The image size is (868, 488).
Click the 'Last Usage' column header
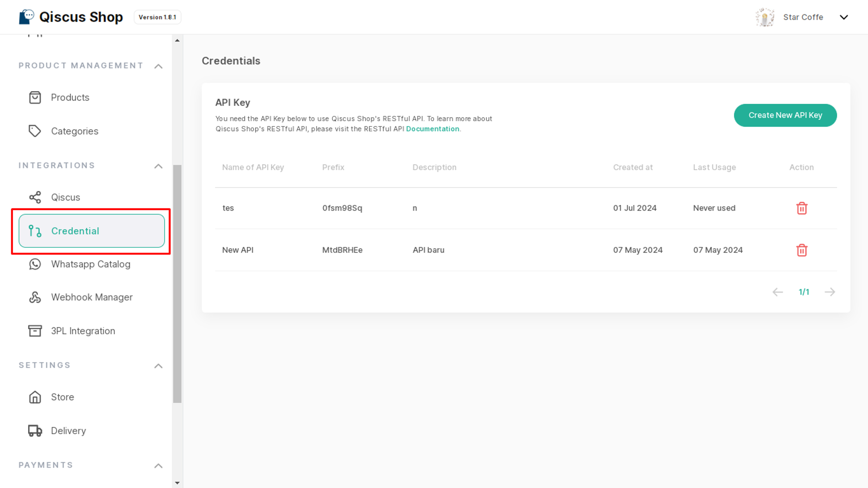point(714,167)
